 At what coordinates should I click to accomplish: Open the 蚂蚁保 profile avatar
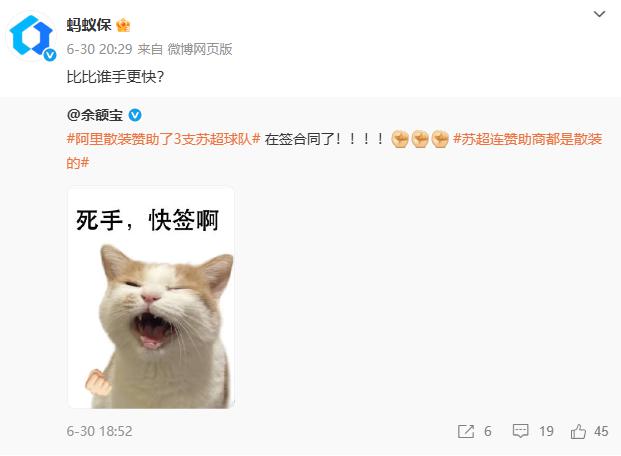coord(32,38)
